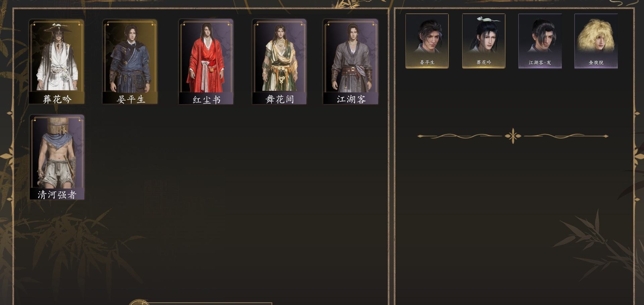Click the 舞花间 outfit name label
The height and width of the screenshot is (305, 644).
[280, 99]
